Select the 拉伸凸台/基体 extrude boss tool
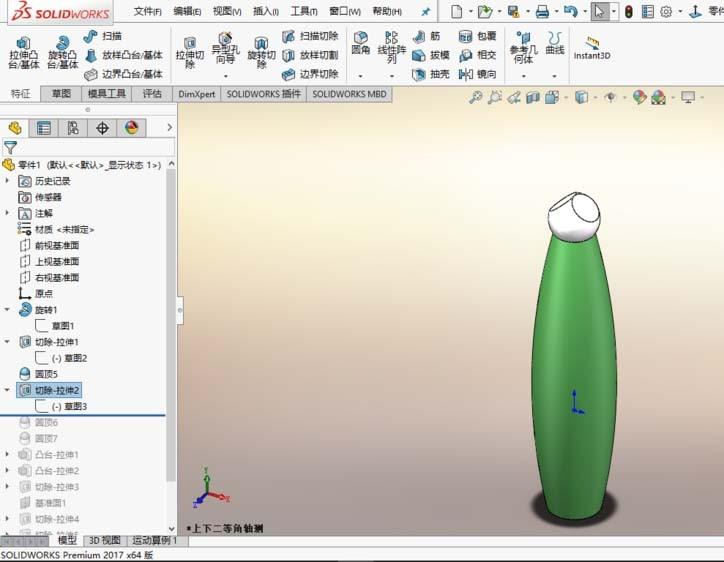Viewport: 724px width, 562px height. (x=24, y=52)
